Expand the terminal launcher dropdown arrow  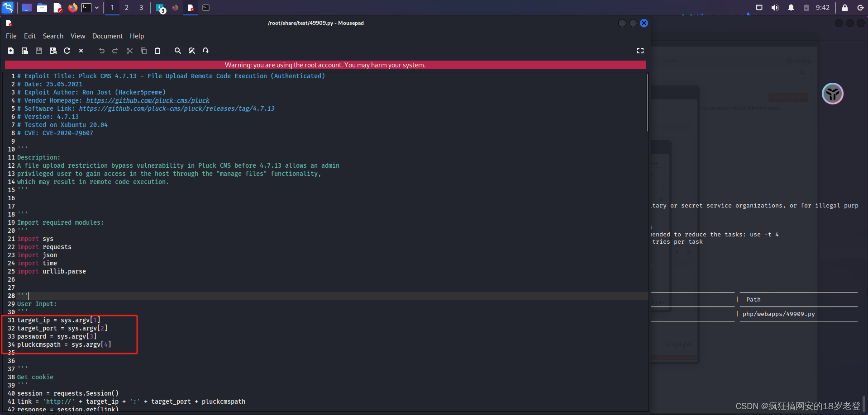click(97, 8)
